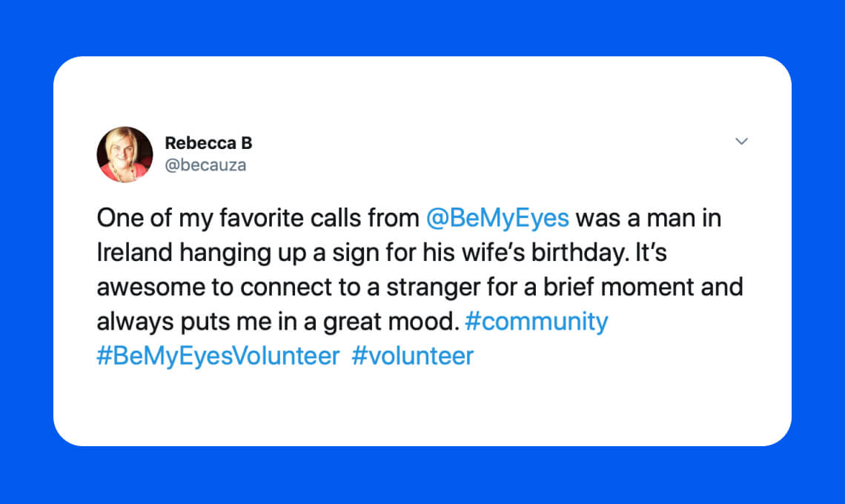Select the #volunteer hashtag

click(x=412, y=357)
